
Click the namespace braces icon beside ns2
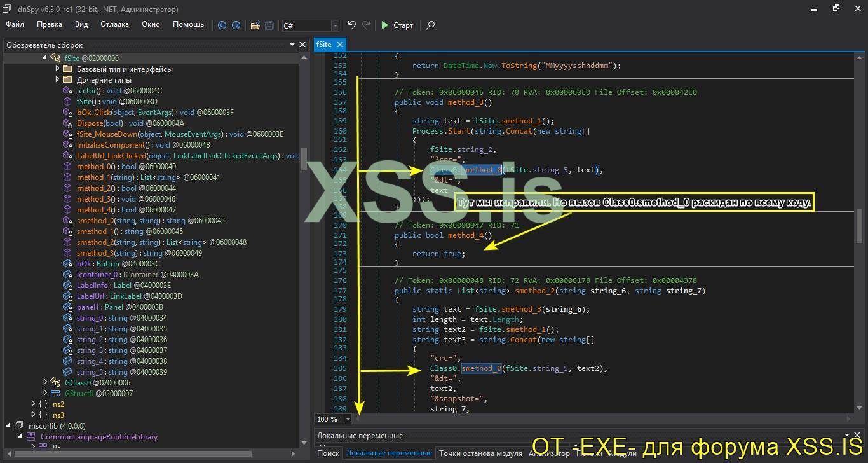[x=43, y=404]
